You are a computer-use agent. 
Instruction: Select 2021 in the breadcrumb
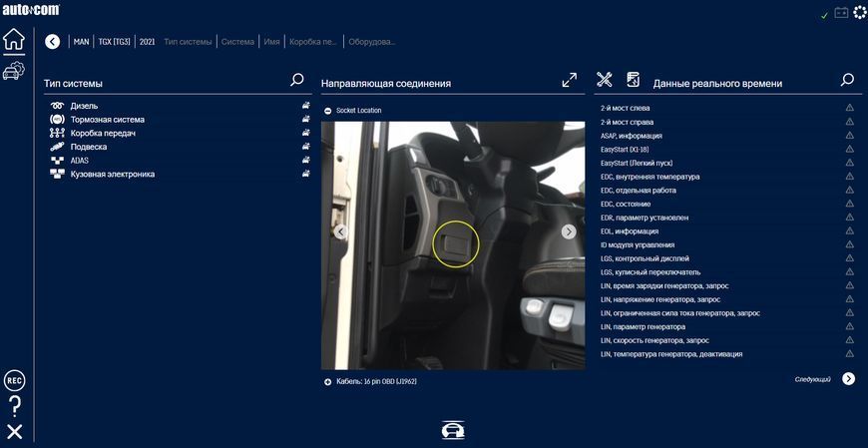click(148, 42)
